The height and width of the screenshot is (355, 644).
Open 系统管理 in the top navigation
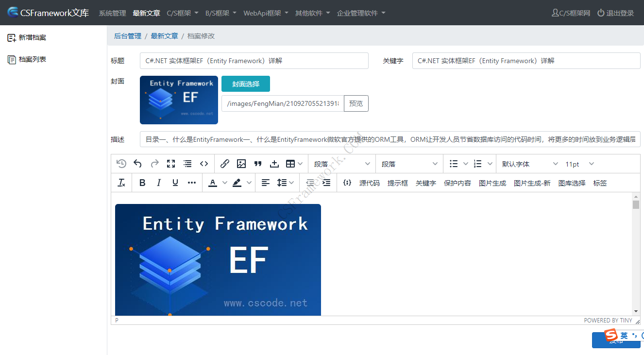click(x=112, y=13)
